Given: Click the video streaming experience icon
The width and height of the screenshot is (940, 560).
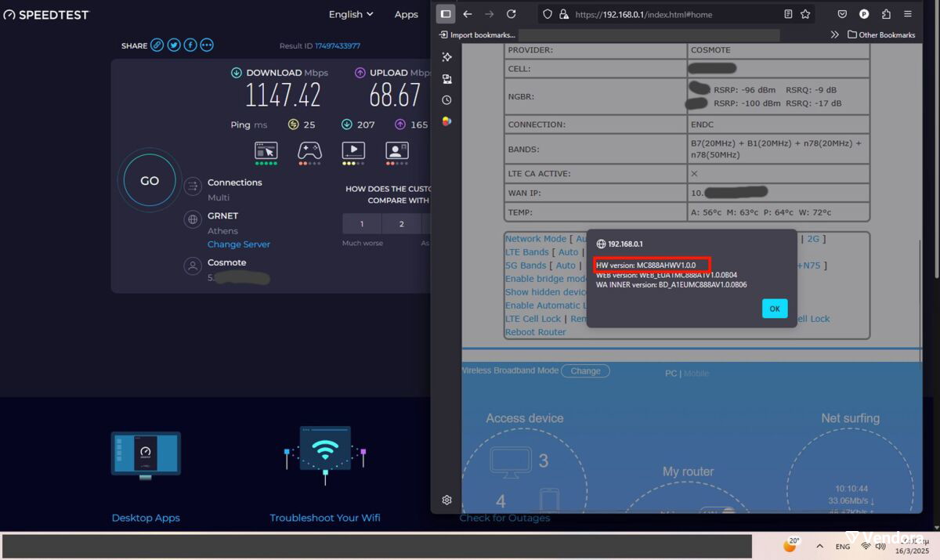Looking at the screenshot, I should (353, 150).
